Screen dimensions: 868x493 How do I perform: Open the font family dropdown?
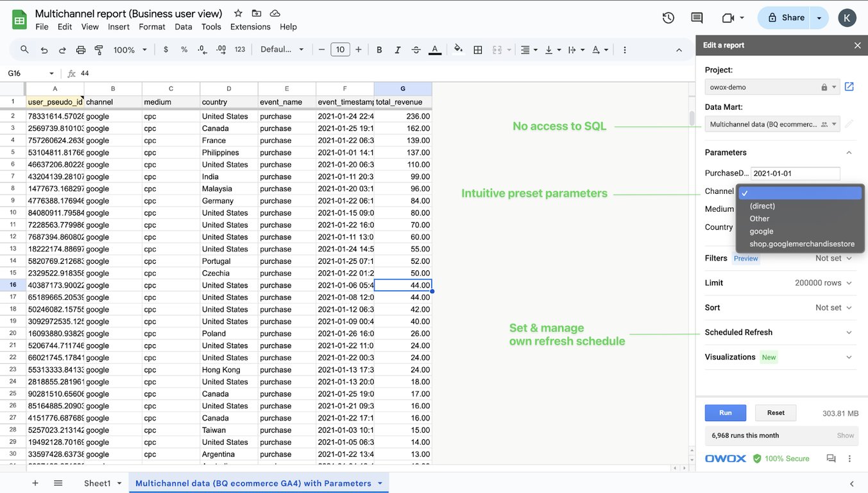pyautogui.click(x=282, y=49)
